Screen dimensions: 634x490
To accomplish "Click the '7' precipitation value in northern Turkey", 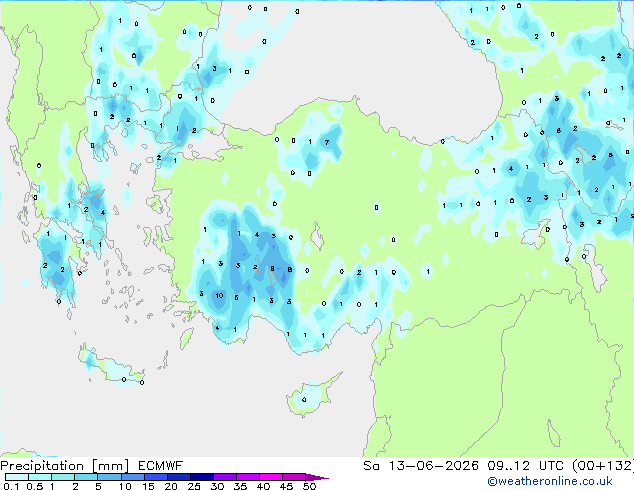I will [x=327, y=142].
